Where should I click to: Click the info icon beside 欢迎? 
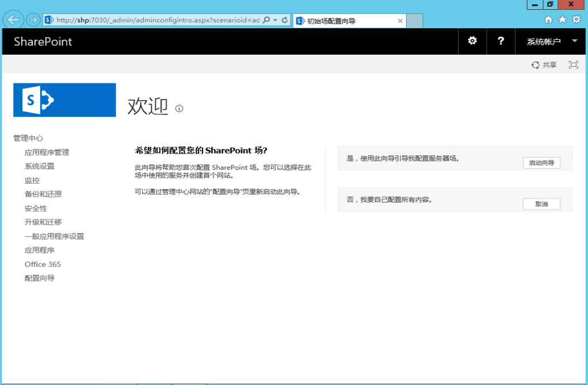[180, 108]
